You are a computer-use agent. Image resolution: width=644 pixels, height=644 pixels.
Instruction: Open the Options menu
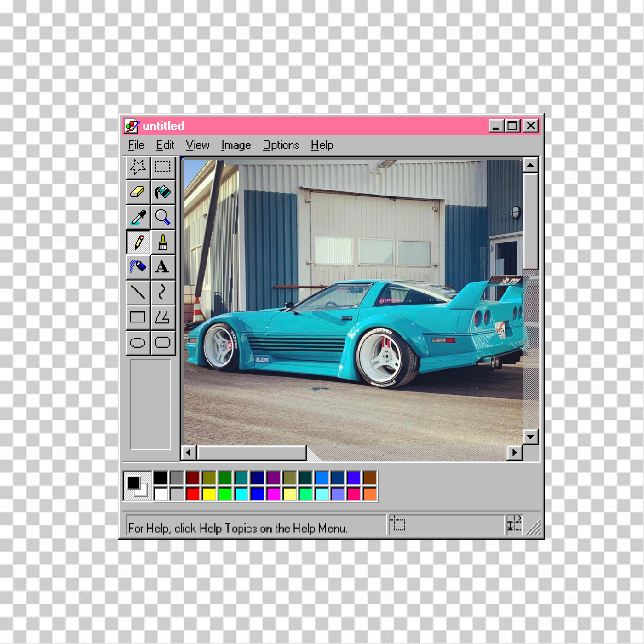(281, 145)
